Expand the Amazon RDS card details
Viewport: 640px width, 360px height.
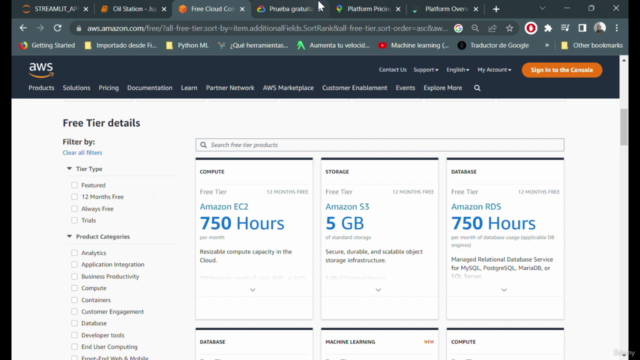pos(504,290)
